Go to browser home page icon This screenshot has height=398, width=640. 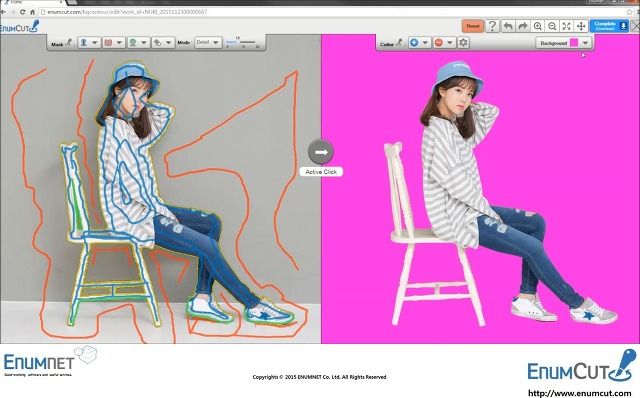tap(32, 12)
